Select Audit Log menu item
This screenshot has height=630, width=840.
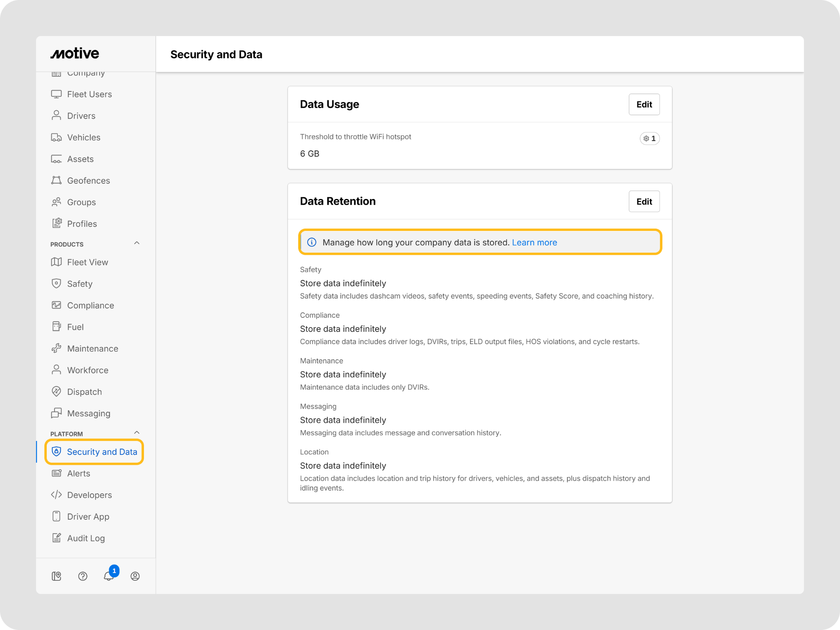coord(86,538)
